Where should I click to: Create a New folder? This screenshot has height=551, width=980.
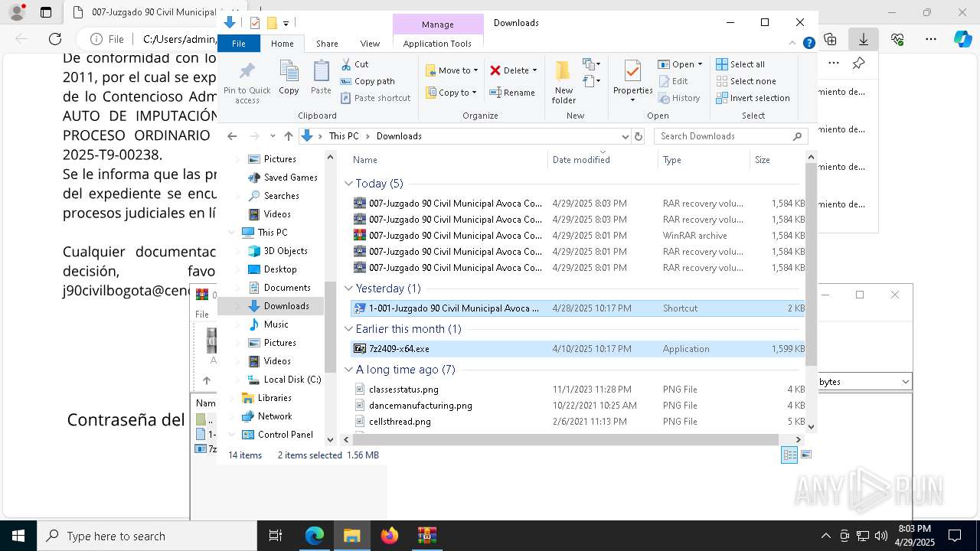point(563,82)
